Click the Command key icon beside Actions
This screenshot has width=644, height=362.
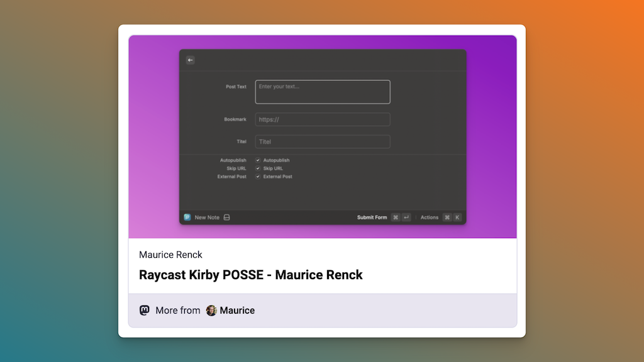(x=447, y=217)
